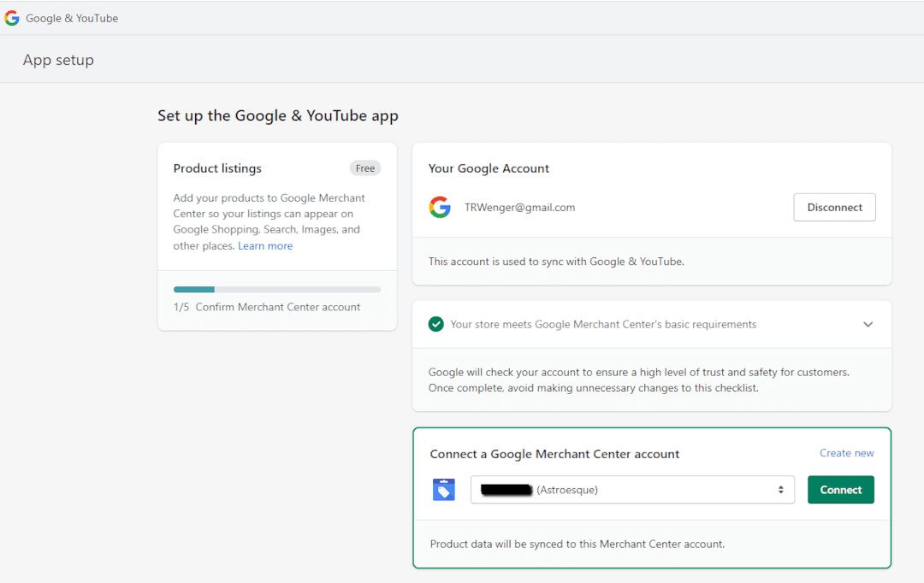Screen dimensions: 924x583
Task: Click the Google logo in the top bar
Action: click(x=11, y=17)
